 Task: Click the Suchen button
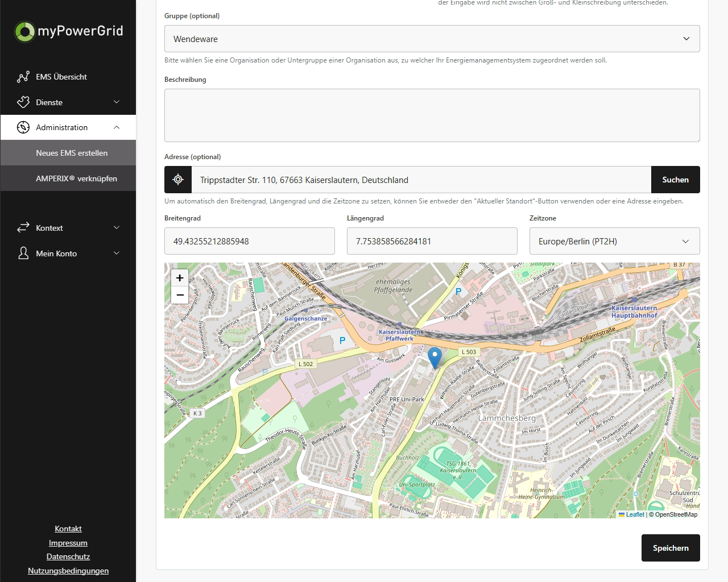pos(676,180)
